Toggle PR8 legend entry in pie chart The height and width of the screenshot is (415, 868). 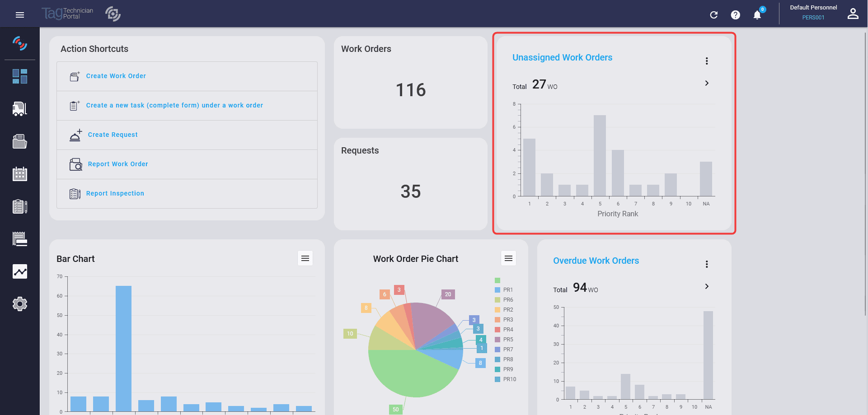tap(504, 359)
